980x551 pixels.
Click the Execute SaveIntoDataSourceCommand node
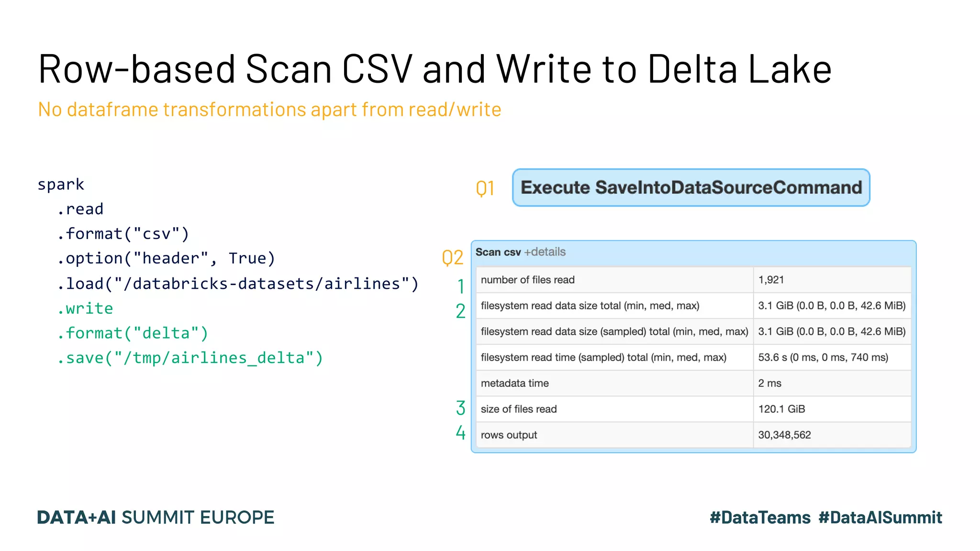click(690, 187)
